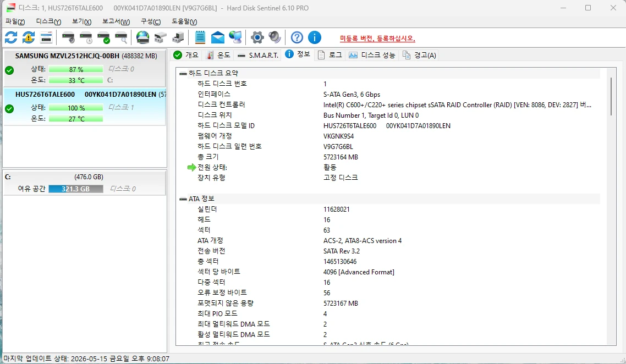Screen dimensions: 626x364
Task: Select the SAMSUNG MZVL2512HCJQ-00BH disk entry
Action: click(85, 68)
